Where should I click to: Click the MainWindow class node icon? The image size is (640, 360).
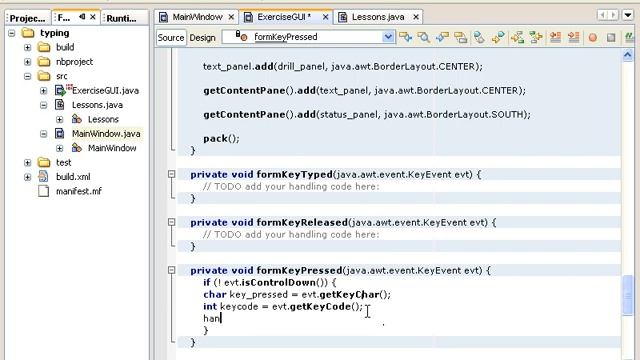(x=76, y=148)
